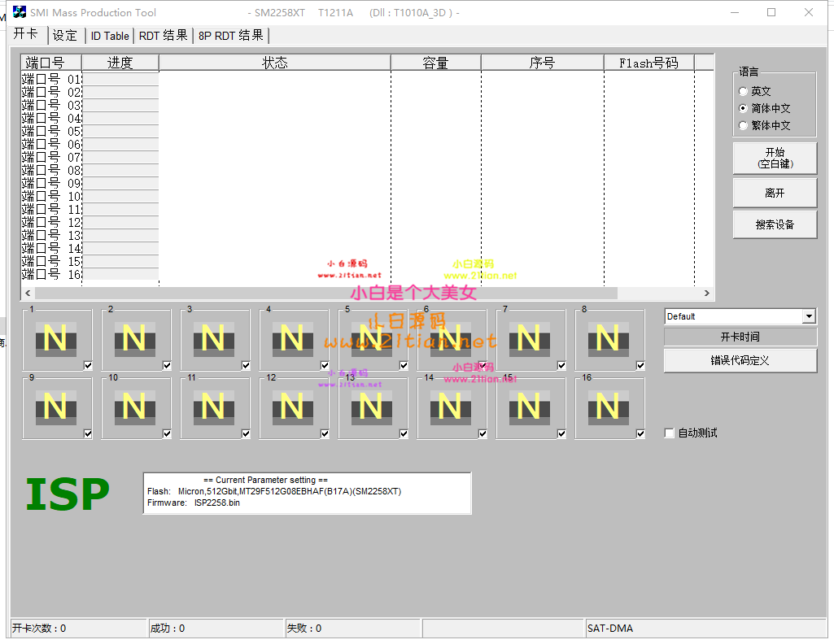Click port 13 status N icon
834x644 pixels.
(372, 407)
